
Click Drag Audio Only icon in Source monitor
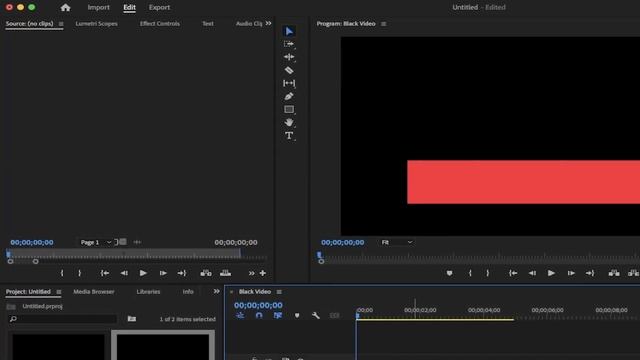(x=137, y=242)
